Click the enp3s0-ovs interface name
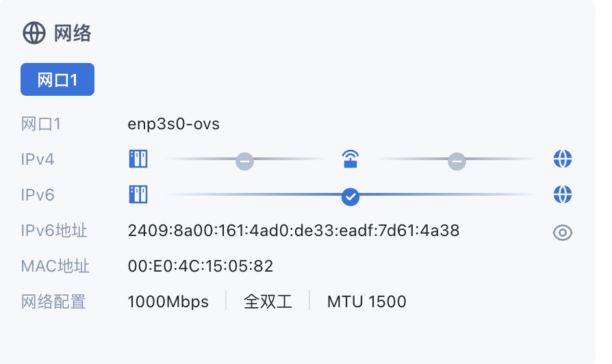The height and width of the screenshot is (364, 612). (174, 124)
